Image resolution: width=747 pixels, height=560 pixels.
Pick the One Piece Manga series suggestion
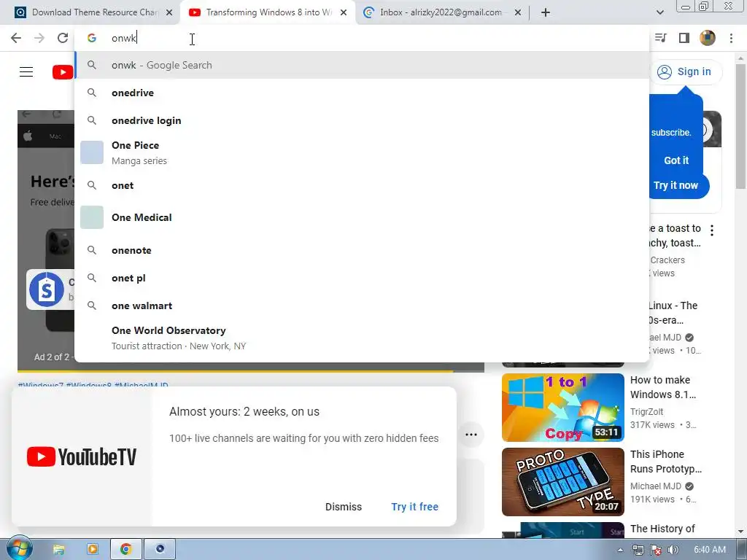point(362,153)
